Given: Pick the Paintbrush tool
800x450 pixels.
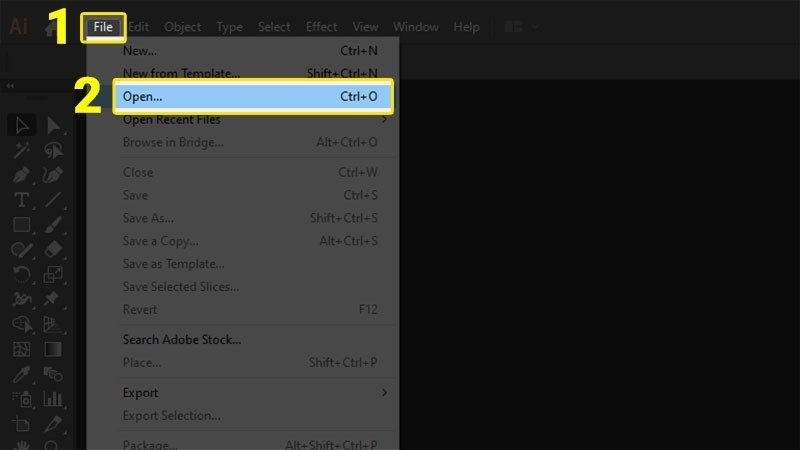Looking at the screenshot, I should [53, 225].
